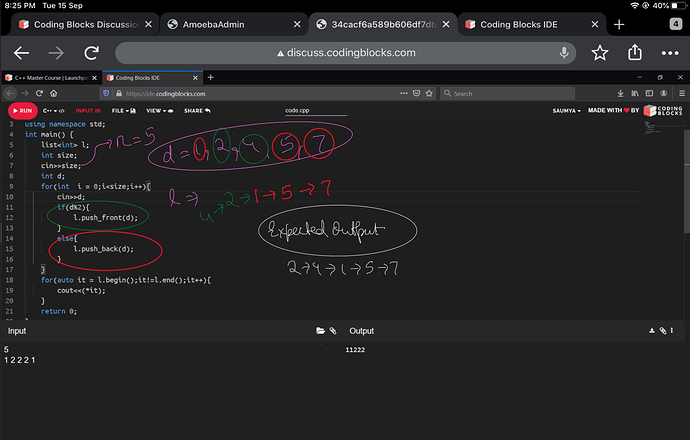The height and width of the screenshot is (440, 690).
Task: Show the tab count switcher showing 4
Action: tap(675, 24)
